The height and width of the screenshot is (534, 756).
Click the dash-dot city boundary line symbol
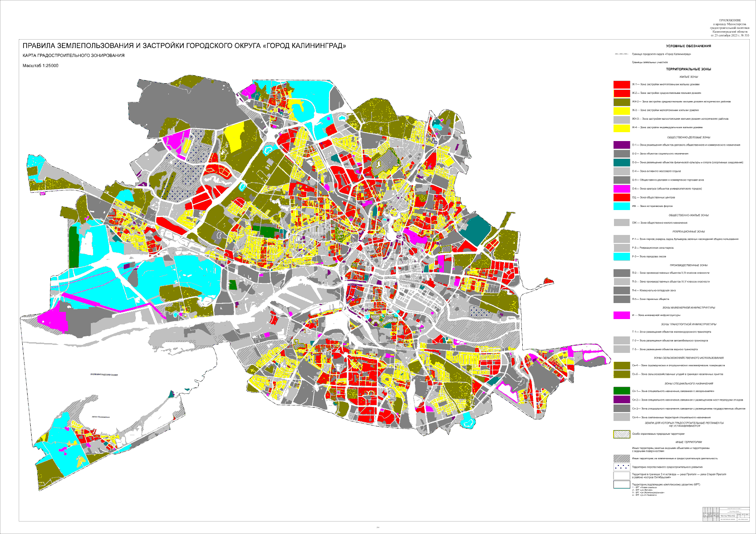622,54
